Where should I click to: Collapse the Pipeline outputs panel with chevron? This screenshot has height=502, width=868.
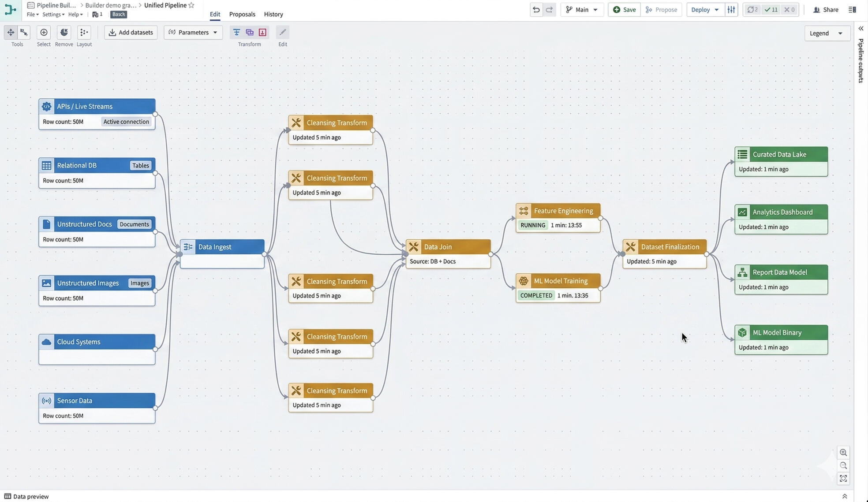tap(860, 28)
